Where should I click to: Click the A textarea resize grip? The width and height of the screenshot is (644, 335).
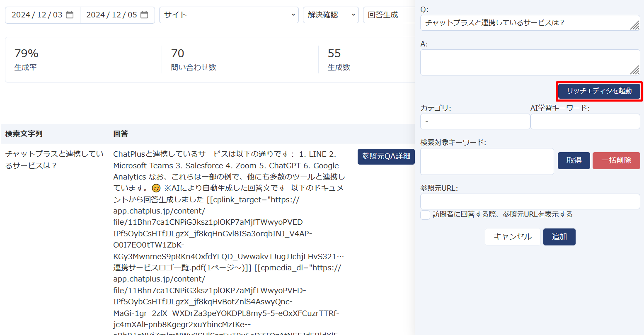[634, 70]
